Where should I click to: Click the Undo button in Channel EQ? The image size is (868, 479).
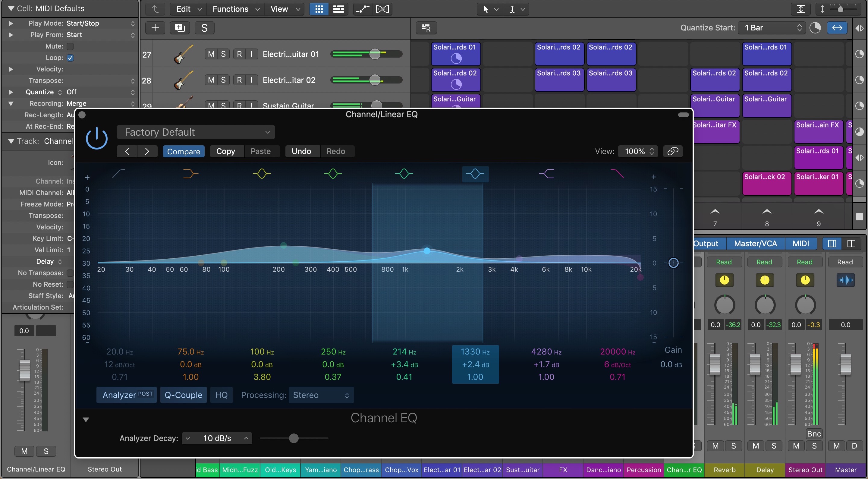coord(302,151)
